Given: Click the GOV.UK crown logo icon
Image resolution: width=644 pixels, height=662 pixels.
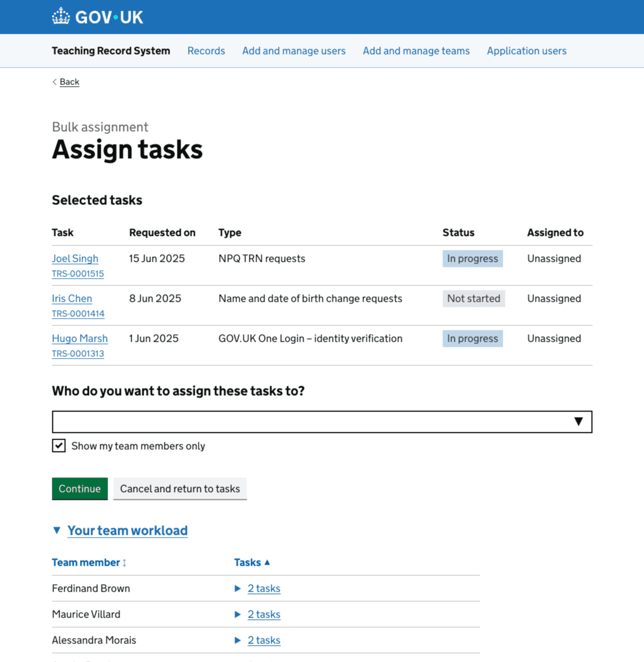Looking at the screenshot, I should point(61,16).
